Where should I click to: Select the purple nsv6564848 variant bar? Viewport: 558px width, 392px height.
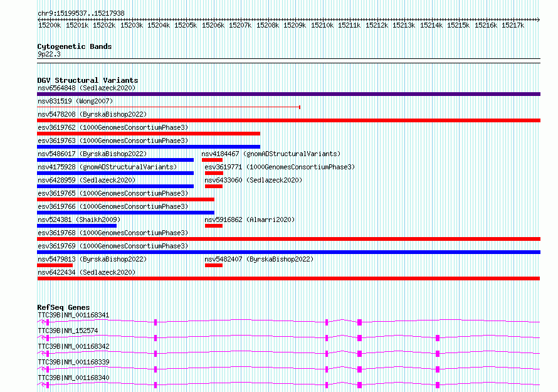pos(288,94)
